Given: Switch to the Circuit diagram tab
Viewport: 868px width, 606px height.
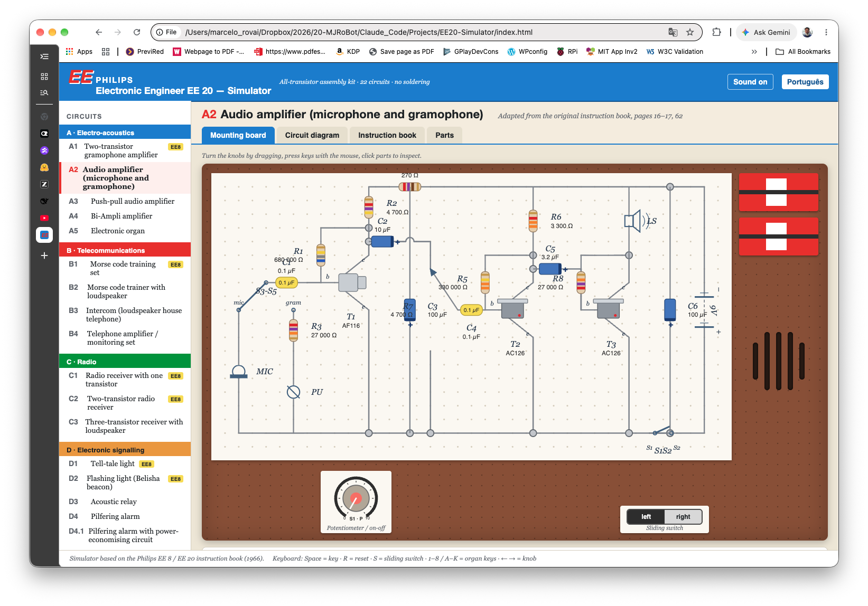Looking at the screenshot, I should [x=312, y=135].
